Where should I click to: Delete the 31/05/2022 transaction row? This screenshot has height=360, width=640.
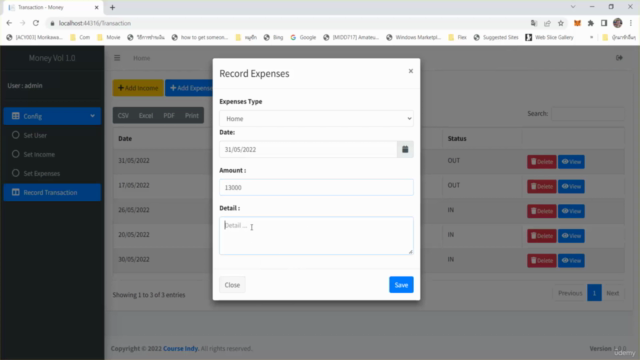click(542, 162)
